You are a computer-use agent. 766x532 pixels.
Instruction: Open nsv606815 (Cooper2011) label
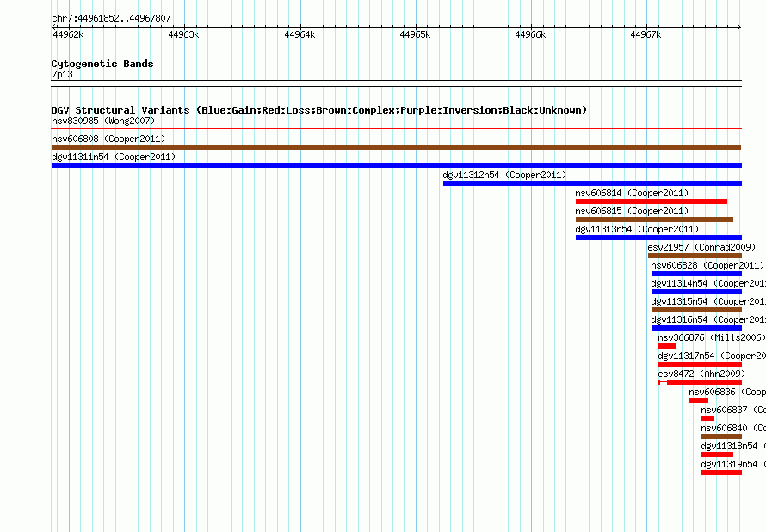click(x=632, y=211)
